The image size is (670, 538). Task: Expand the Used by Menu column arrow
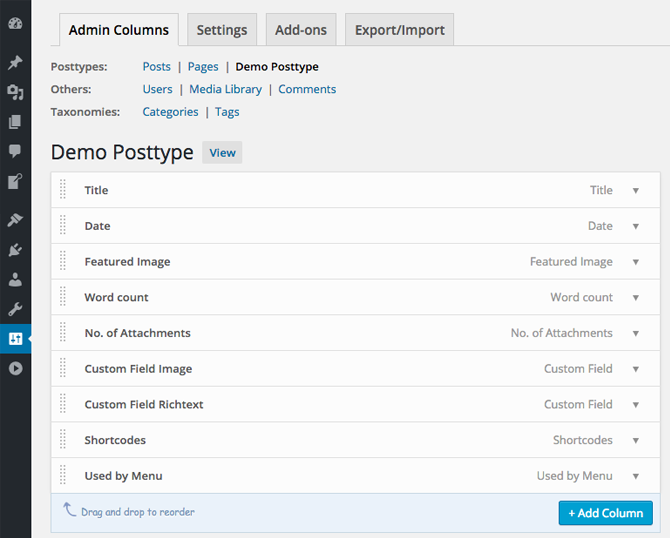coord(635,476)
